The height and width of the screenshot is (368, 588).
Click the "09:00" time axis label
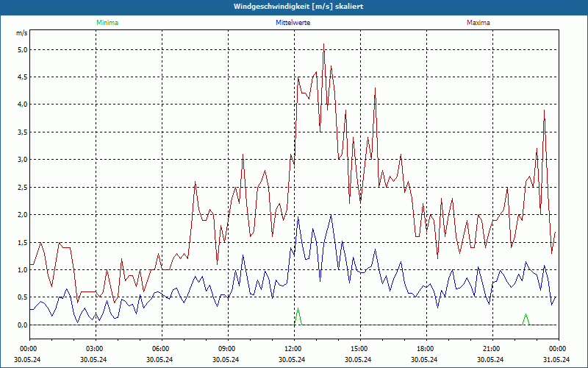[x=228, y=349]
